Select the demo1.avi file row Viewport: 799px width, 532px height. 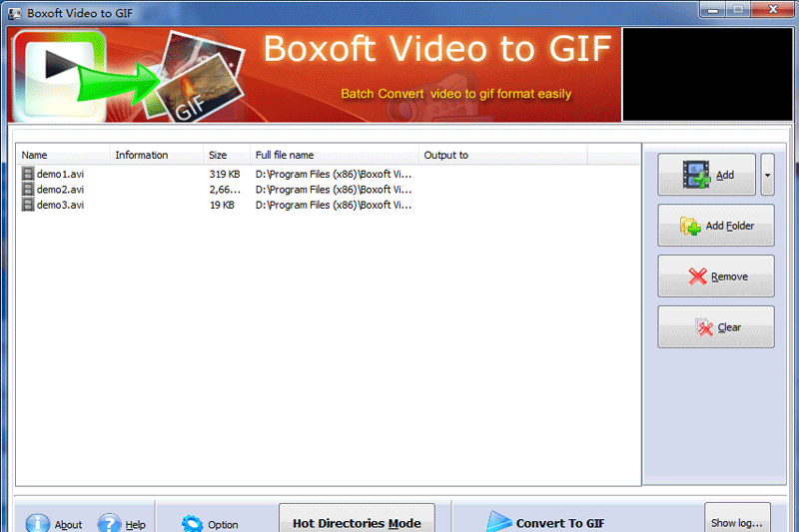(328, 174)
